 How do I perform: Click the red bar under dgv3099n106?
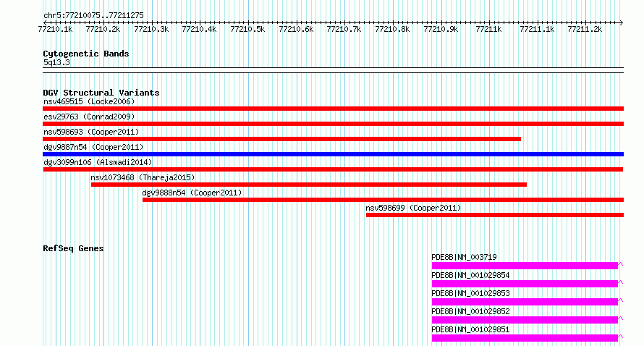click(x=333, y=169)
